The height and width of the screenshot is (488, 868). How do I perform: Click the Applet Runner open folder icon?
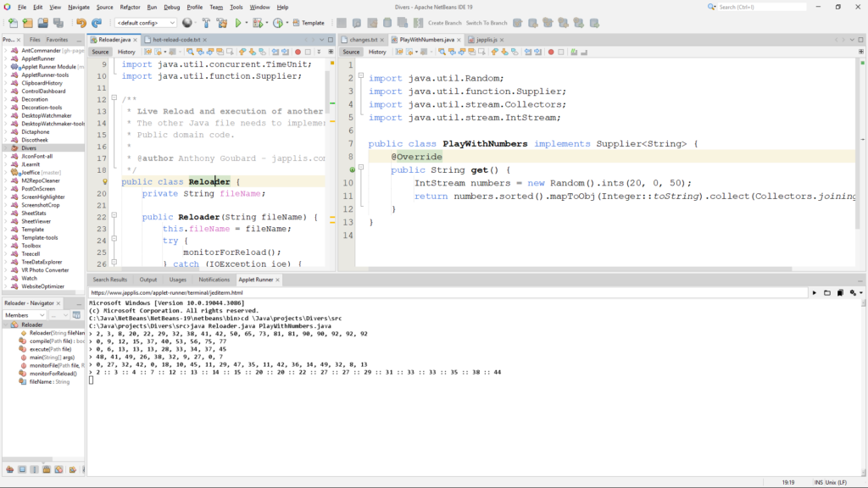tap(827, 292)
